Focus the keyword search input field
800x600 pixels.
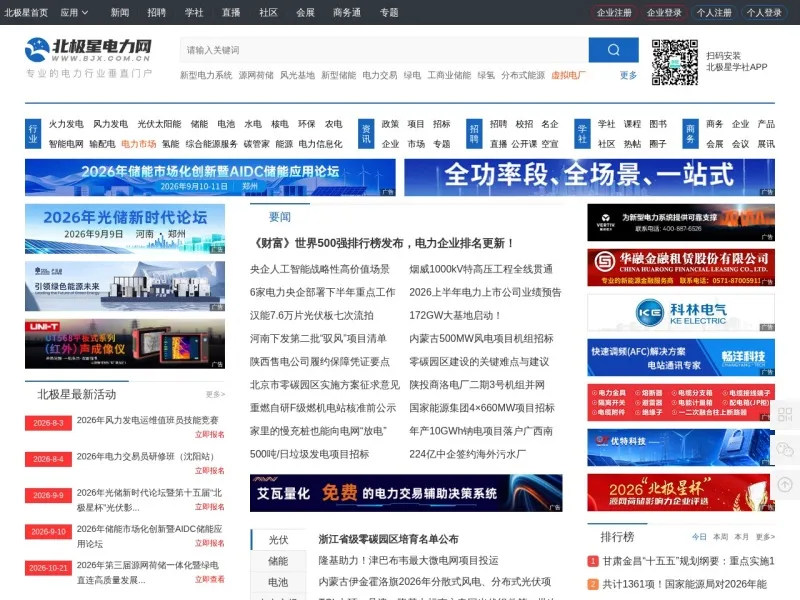click(384, 49)
